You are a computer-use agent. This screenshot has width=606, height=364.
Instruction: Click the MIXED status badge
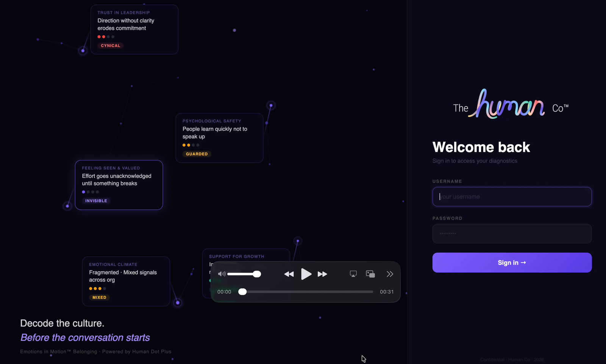click(99, 297)
